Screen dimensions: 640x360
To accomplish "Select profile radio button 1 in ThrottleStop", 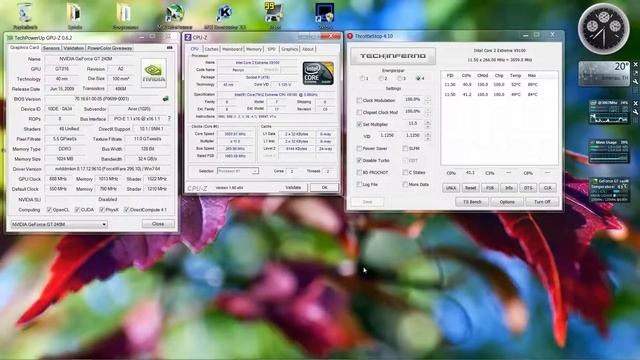I will point(362,78).
